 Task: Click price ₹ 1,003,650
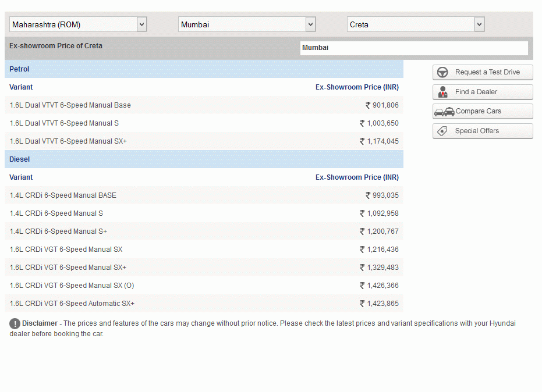pos(379,123)
